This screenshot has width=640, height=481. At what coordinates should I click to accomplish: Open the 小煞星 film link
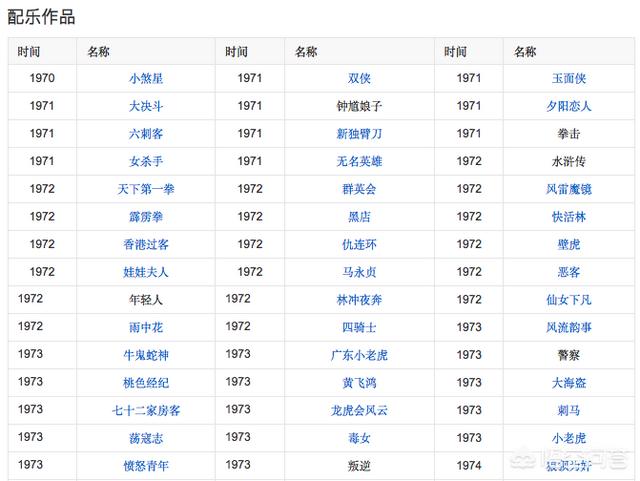point(146,78)
